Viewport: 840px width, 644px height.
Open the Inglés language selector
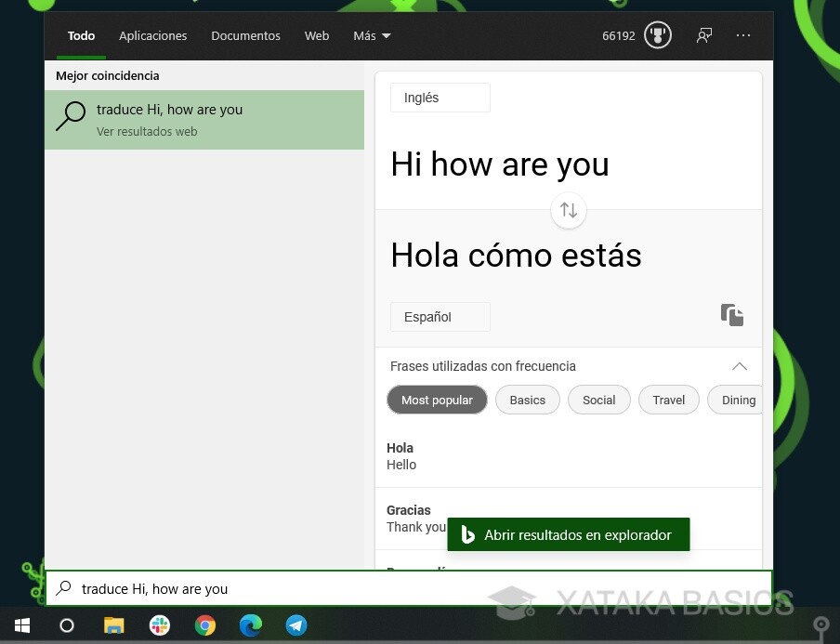tap(440, 98)
